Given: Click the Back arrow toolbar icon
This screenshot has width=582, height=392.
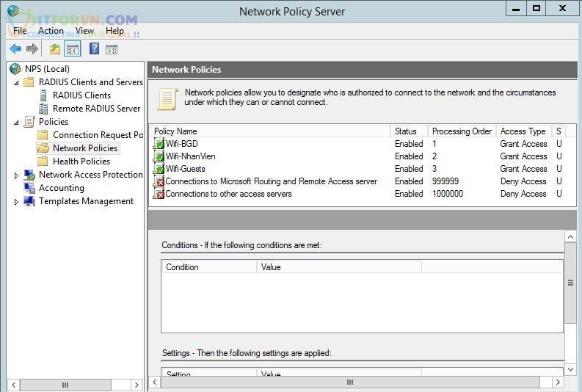Looking at the screenshot, I should pyautogui.click(x=15, y=49).
